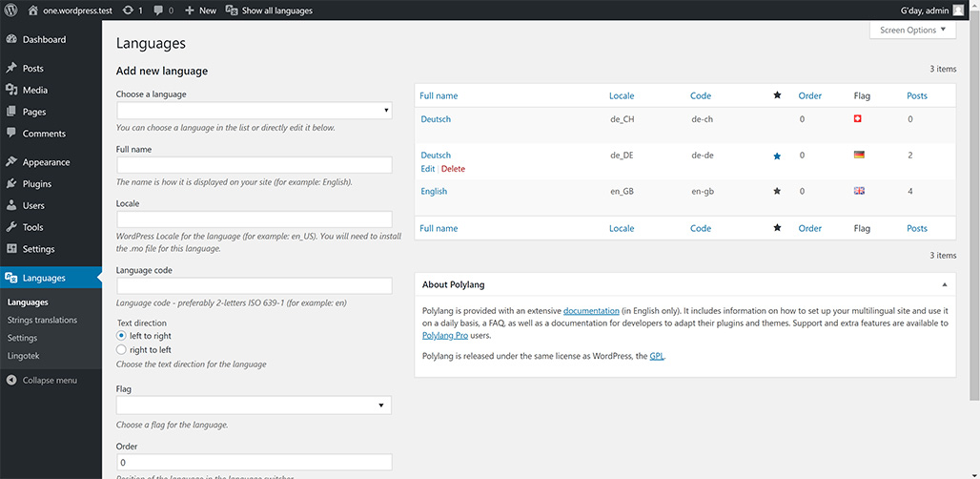Expand Screen Options panel

[912, 30]
